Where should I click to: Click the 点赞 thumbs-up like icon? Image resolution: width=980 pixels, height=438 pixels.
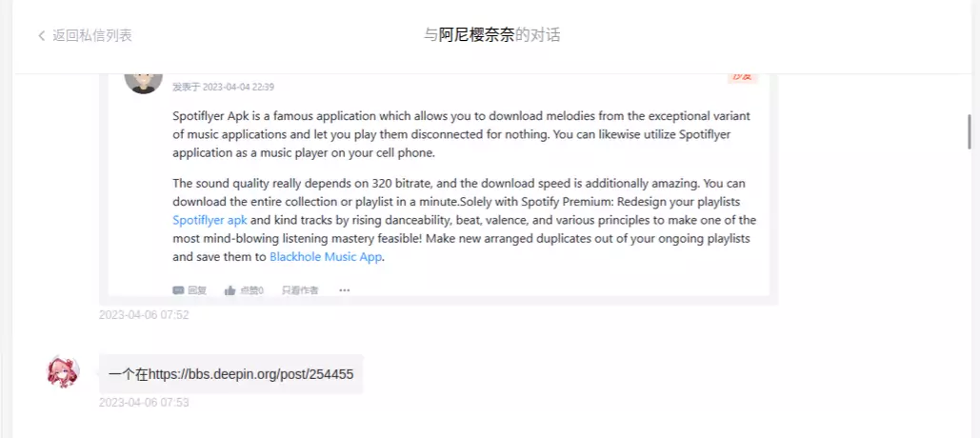[230, 289]
